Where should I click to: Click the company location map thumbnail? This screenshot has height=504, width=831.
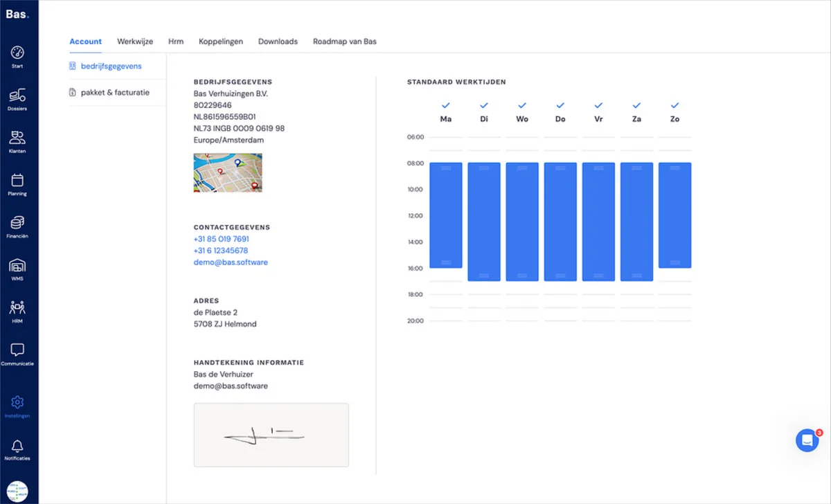[x=228, y=172]
